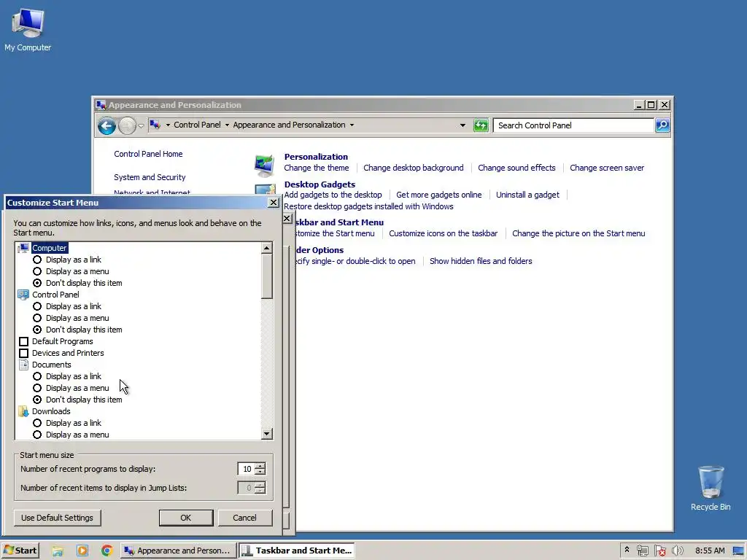The image size is (747, 560).
Task: Open Windows Explorer from taskbar
Action: pyautogui.click(x=58, y=551)
